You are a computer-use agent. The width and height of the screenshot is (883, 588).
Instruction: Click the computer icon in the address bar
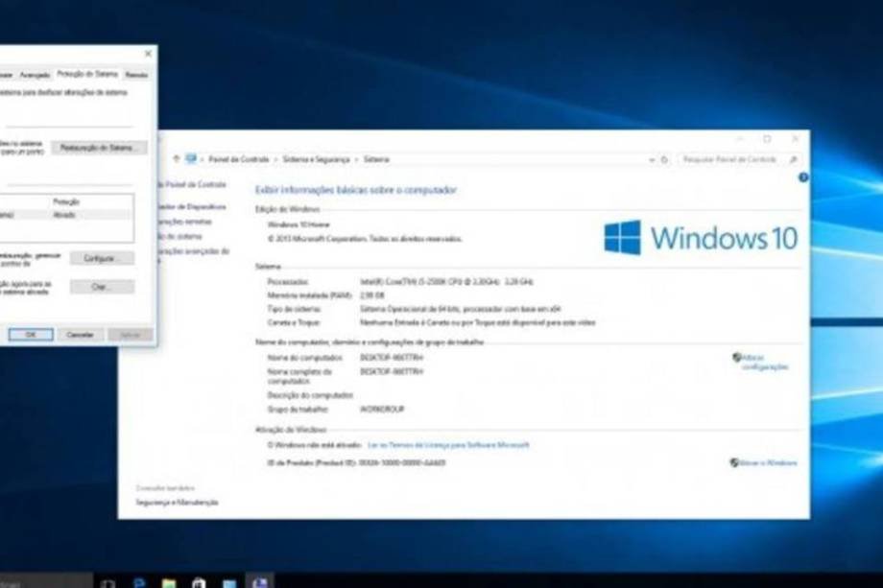(191, 159)
